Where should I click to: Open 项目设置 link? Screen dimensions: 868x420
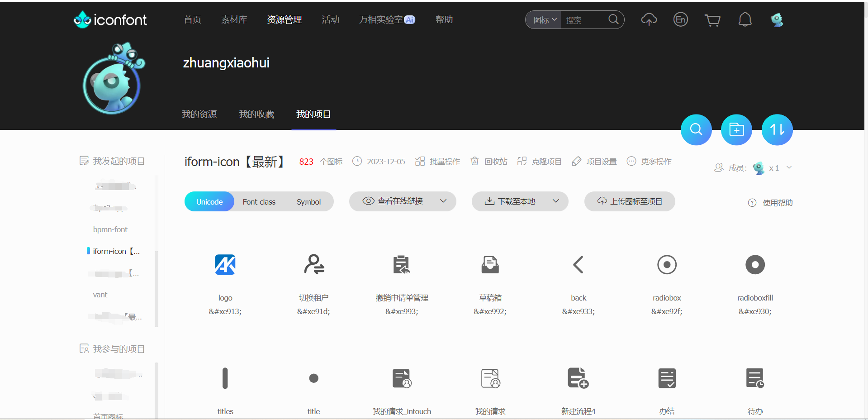pos(594,162)
